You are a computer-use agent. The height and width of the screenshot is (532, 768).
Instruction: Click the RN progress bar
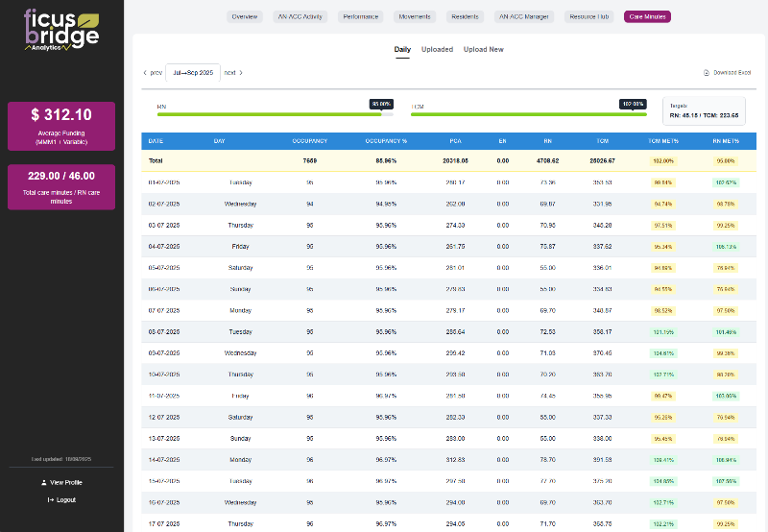pyautogui.click(x=269, y=113)
